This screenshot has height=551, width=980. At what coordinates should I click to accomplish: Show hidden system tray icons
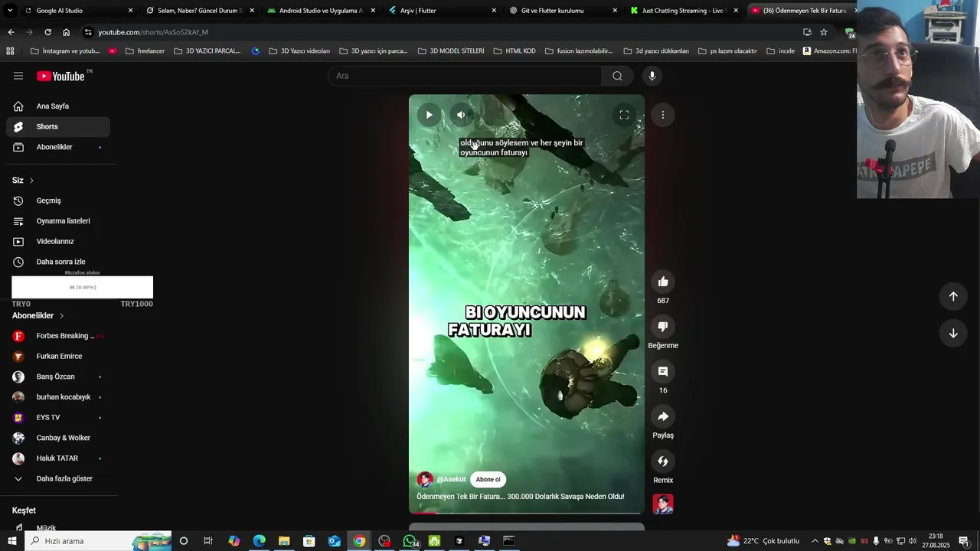[815, 541]
